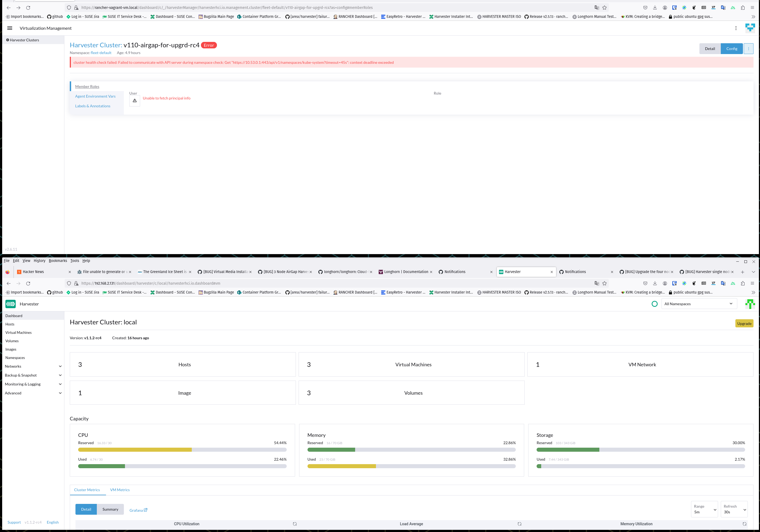Switch to Summary view in Cluster Metrics
Viewport: 760px width, 532px height.
[x=110, y=509]
